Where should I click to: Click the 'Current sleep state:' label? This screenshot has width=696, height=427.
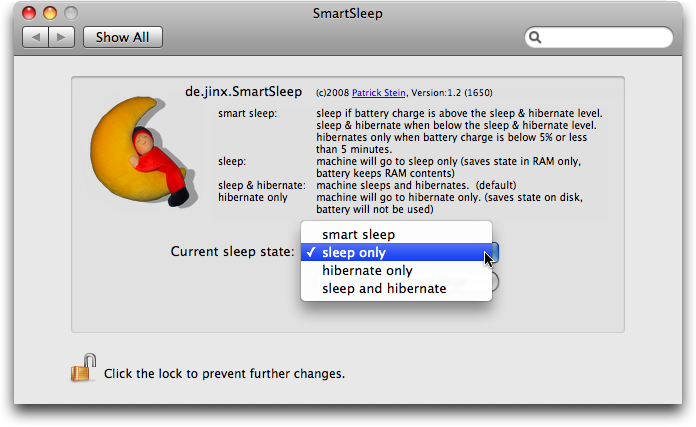coord(232,252)
